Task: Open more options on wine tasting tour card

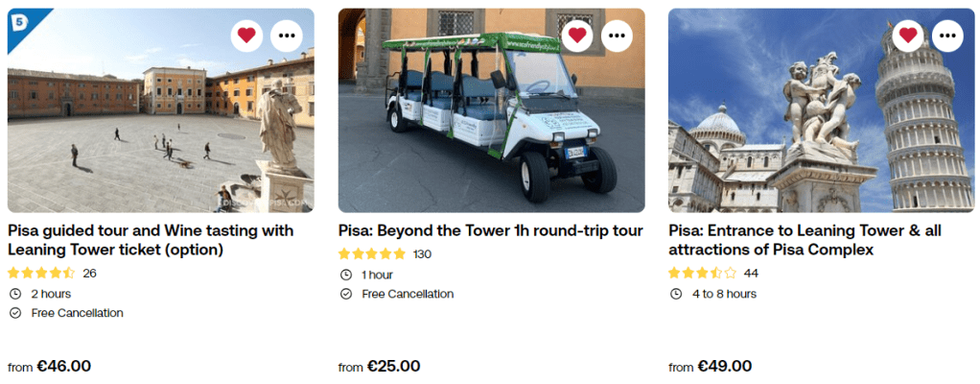Action: tap(287, 36)
